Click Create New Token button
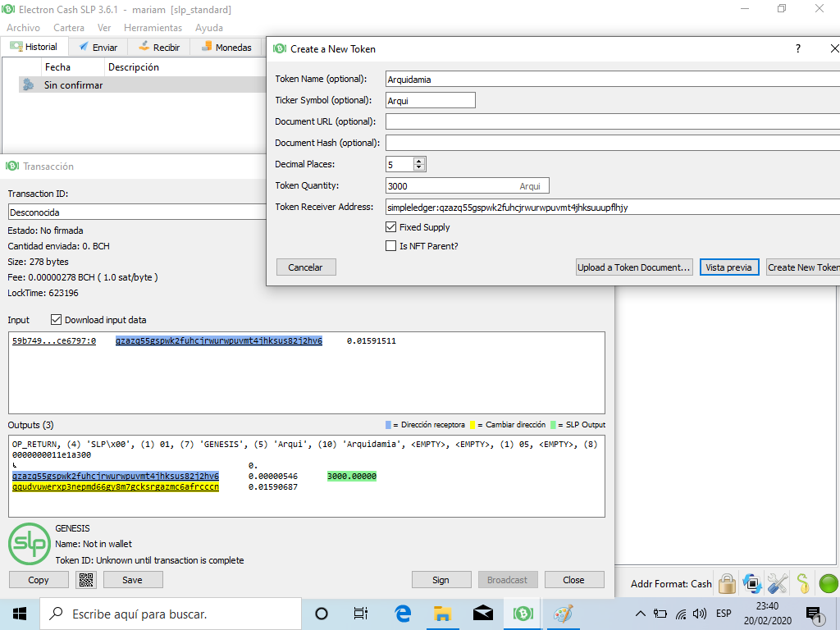Viewport: 840px width, 630px height. pyautogui.click(x=803, y=267)
